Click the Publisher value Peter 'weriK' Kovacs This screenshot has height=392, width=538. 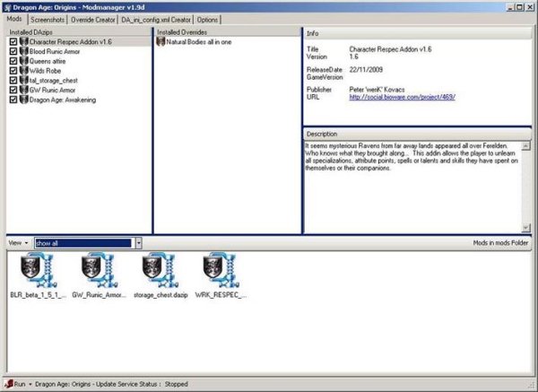point(377,90)
